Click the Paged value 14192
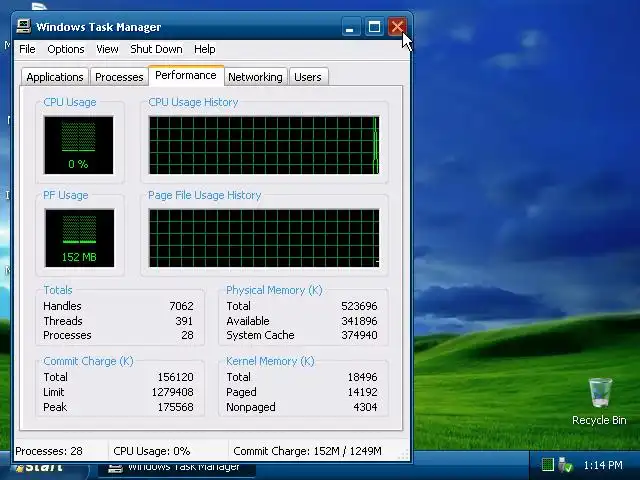 pyautogui.click(x=362, y=392)
